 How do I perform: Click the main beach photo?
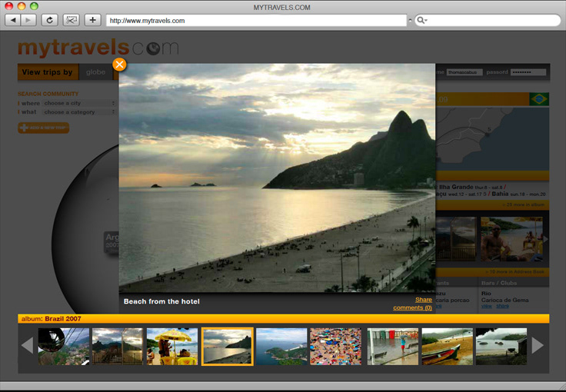277,178
